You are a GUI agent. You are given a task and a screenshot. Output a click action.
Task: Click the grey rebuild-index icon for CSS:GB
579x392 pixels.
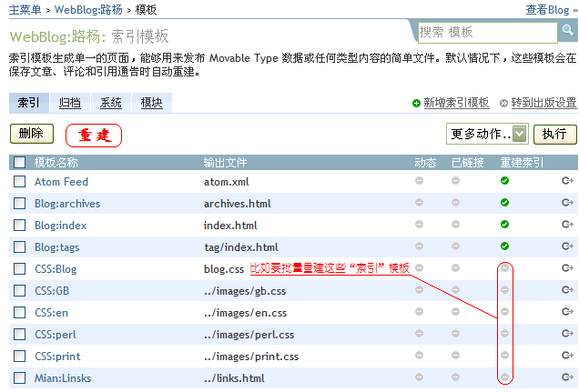pos(504,290)
